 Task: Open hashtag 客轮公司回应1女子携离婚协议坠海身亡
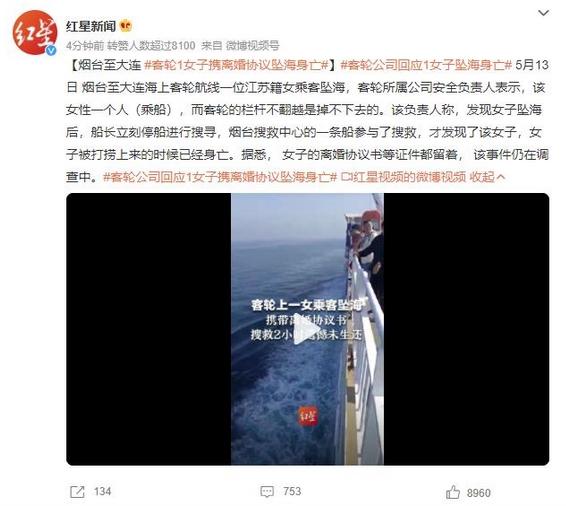[220, 177]
